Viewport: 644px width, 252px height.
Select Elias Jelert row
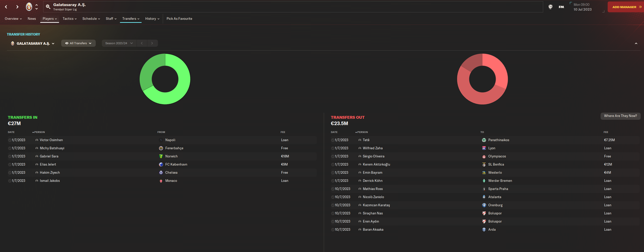coord(162,164)
